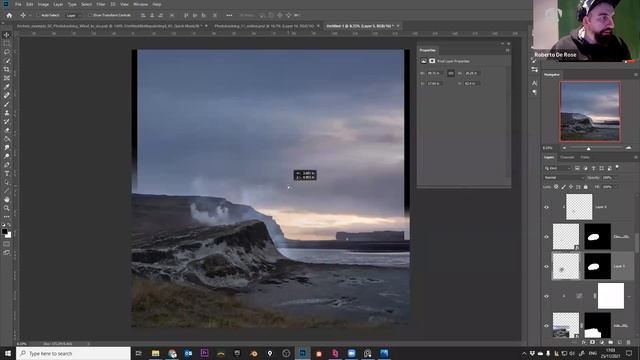
Task: Toggle Show Transform Controls checkbox
Action: [90, 15]
